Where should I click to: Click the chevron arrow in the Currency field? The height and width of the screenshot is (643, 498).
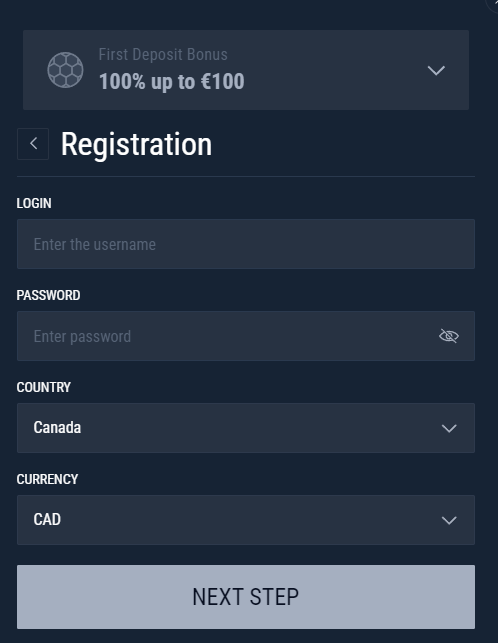pyautogui.click(x=449, y=520)
